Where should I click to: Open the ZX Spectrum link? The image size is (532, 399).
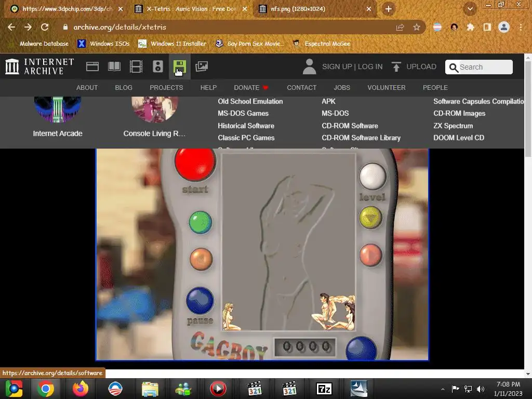[453, 126]
